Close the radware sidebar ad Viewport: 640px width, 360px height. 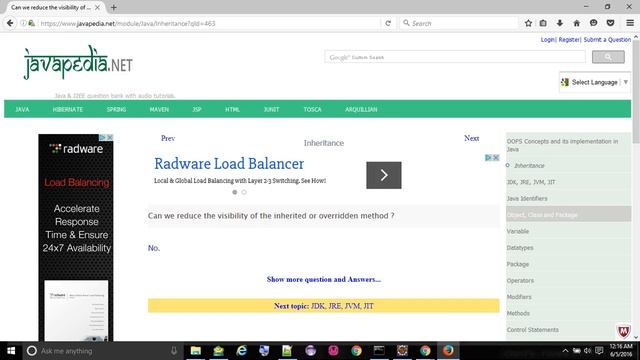pyautogui.click(x=110, y=138)
